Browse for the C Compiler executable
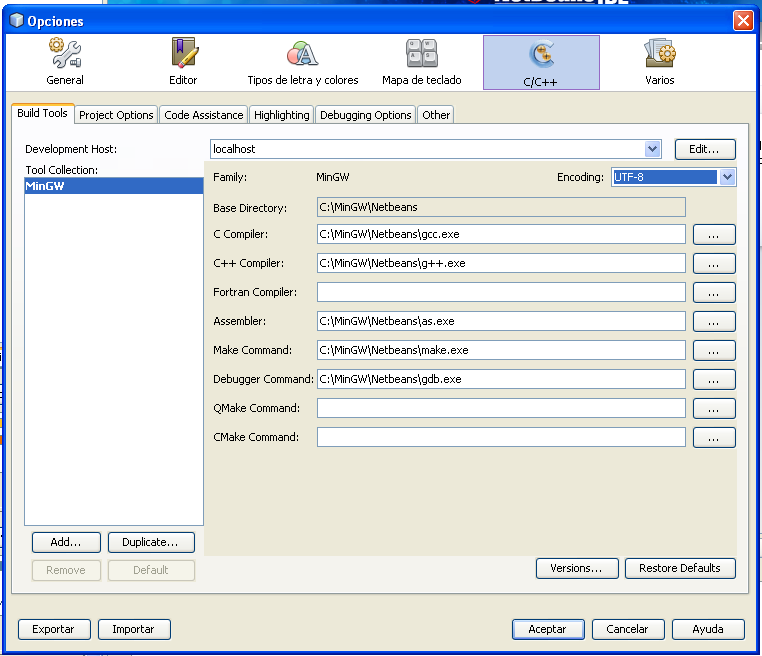762x656 pixels. (x=714, y=234)
